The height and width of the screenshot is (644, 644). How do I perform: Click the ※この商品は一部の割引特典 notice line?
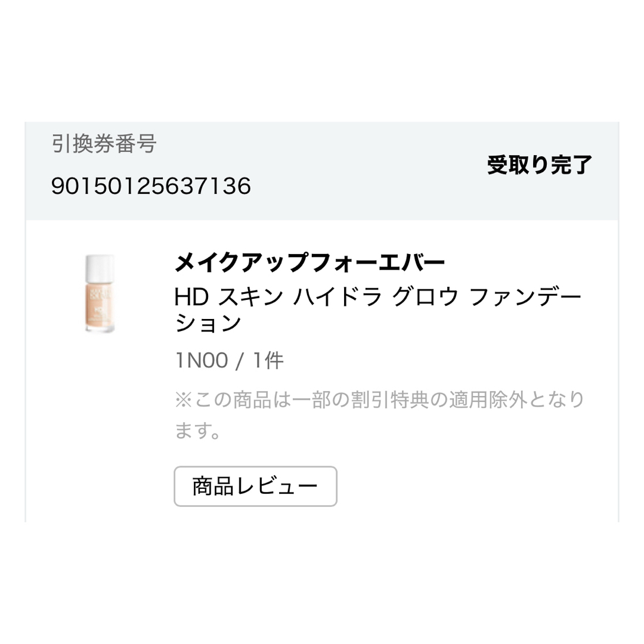click(x=379, y=400)
